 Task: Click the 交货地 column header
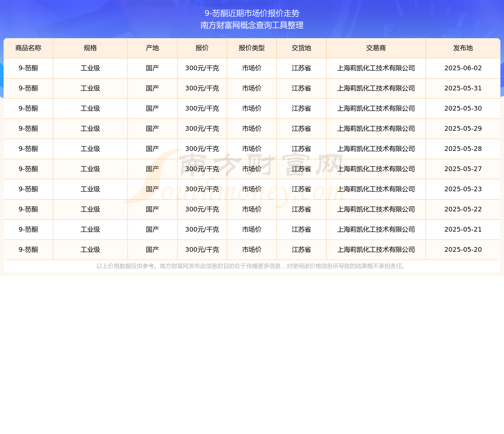point(301,48)
